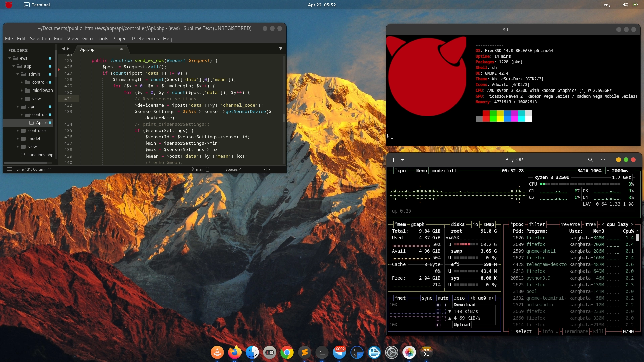Image resolution: width=644 pixels, height=362 pixels.
Task: Open the search icon in BpyTOP
Action: [590, 160]
